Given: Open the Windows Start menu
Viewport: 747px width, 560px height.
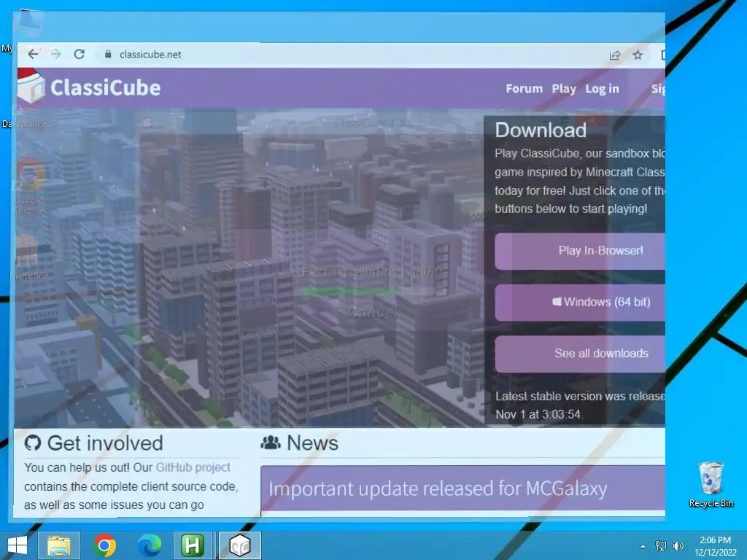Looking at the screenshot, I should click(18, 545).
